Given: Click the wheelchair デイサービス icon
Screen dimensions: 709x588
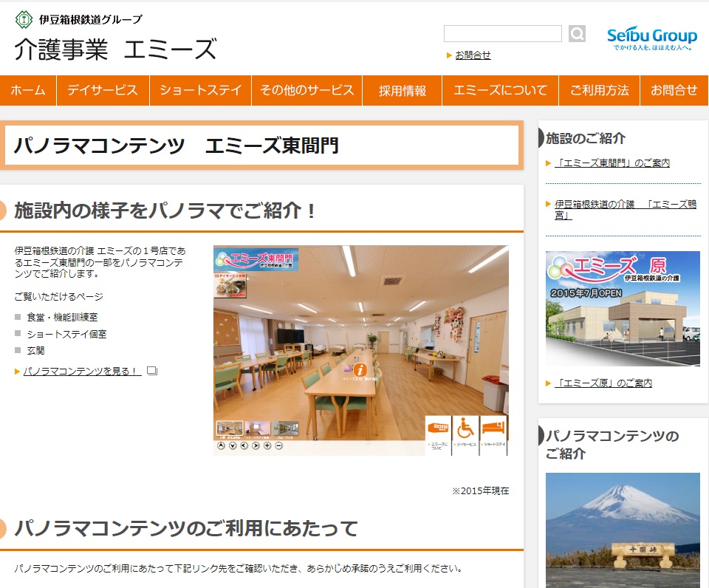Looking at the screenshot, I should [465, 434].
